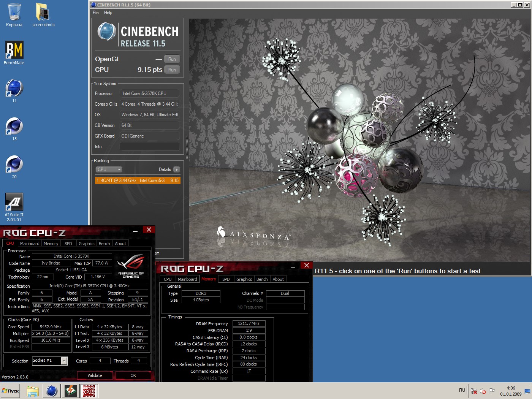Click the Core VID value 1.186 V

(98, 277)
